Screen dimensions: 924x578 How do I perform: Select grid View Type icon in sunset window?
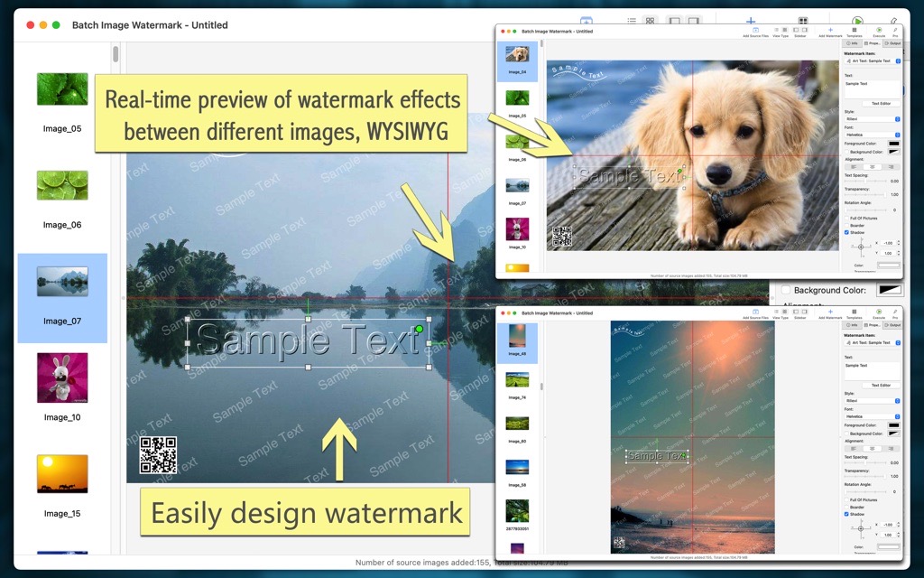785,312
